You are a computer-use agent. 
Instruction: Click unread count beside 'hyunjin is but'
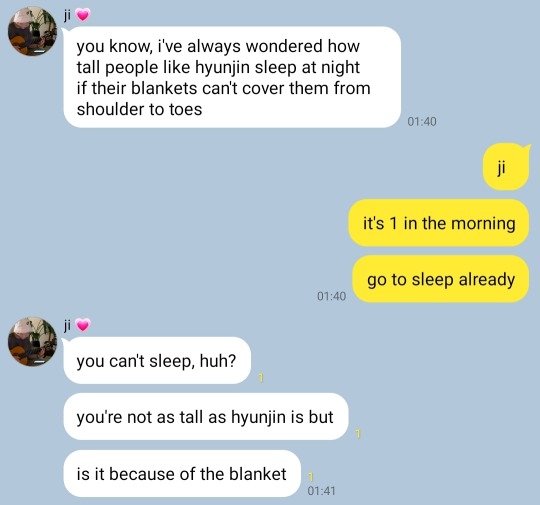pos(358,434)
